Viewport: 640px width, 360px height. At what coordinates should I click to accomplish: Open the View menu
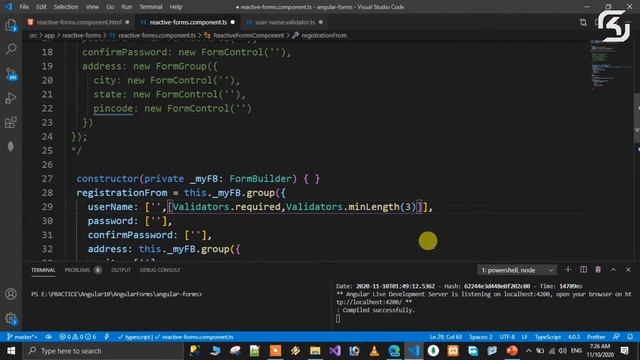92,7
